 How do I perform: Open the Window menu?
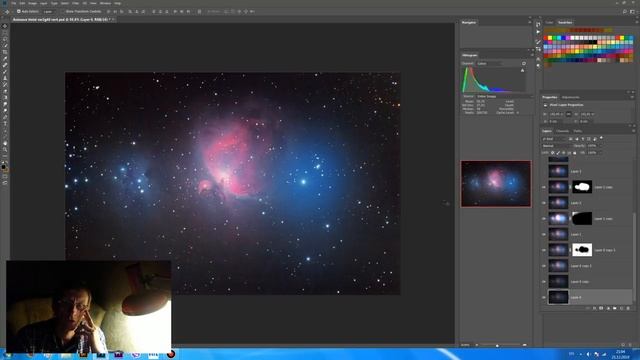click(x=105, y=3)
